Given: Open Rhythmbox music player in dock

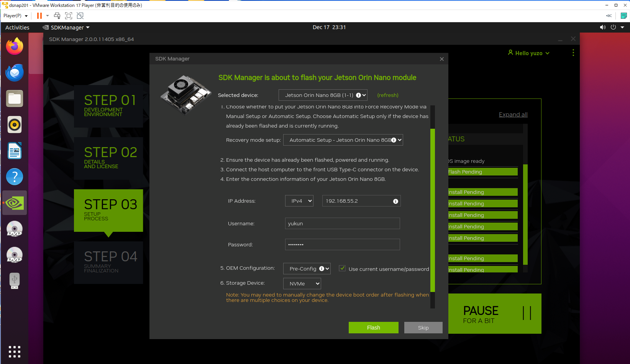Looking at the screenshot, I should 15,125.
